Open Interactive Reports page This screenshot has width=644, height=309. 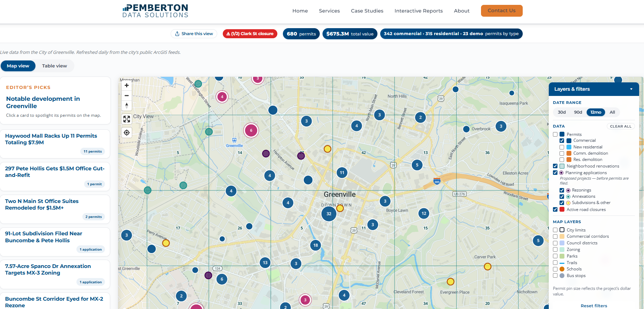(418, 11)
